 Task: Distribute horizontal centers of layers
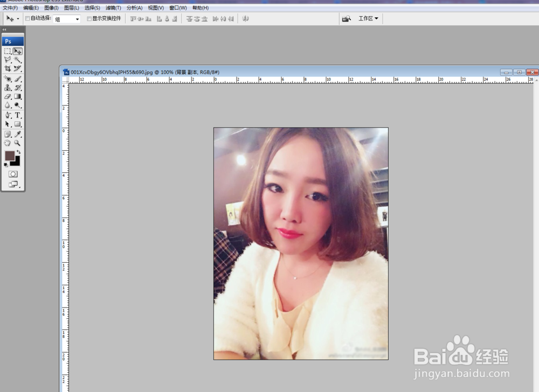tap(223, 19)
